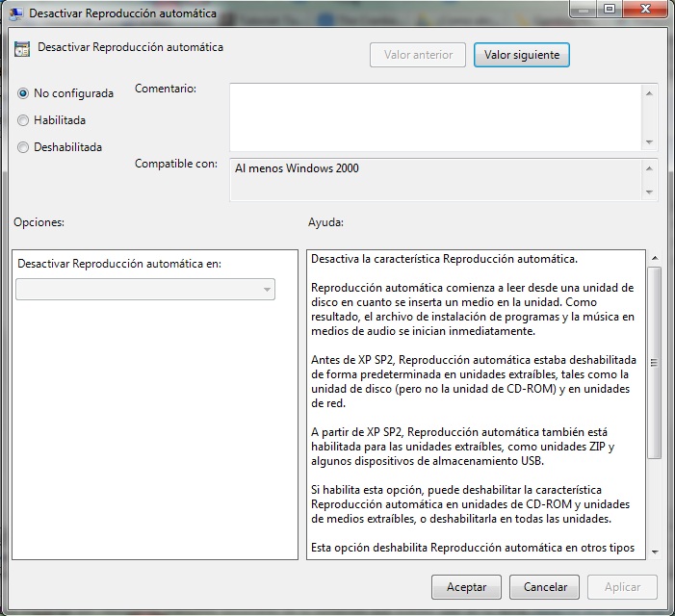The height and width of the screenshot is (616, 675).
Task: Click help text starting 'A partir de XP SP2'
Action: click(463, 446)
